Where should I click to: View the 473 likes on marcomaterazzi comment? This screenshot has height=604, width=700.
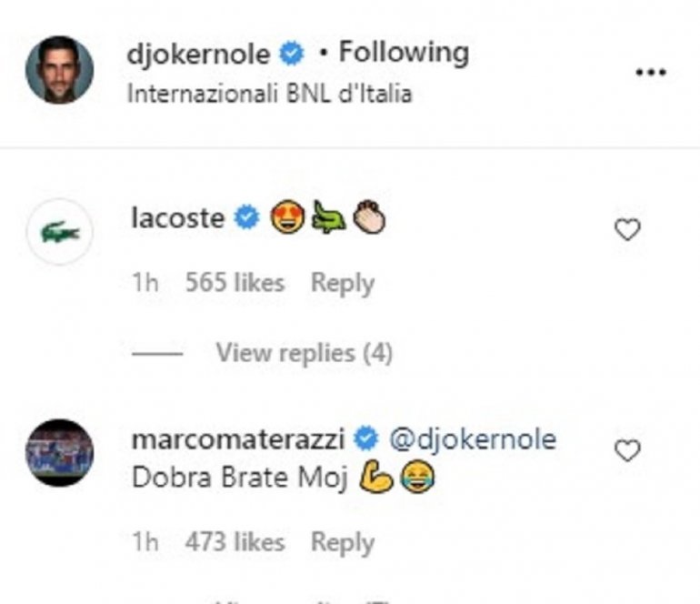click(x=235, y=542)
